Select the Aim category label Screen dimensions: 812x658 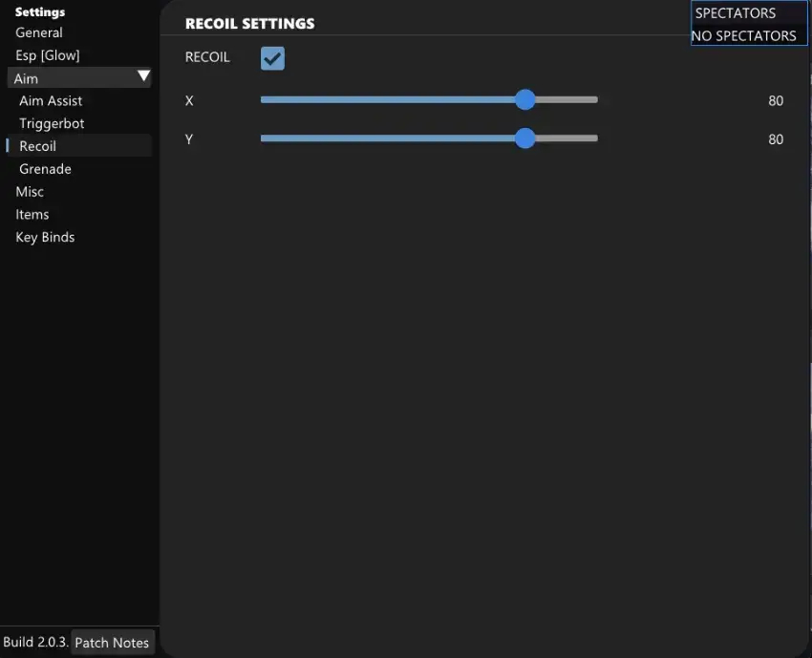[x=27, y=78]
